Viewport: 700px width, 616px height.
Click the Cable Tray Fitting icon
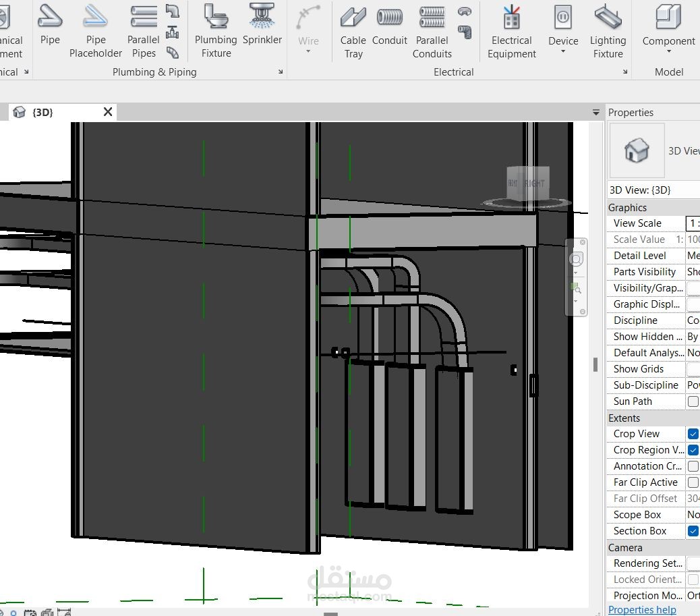465,12
